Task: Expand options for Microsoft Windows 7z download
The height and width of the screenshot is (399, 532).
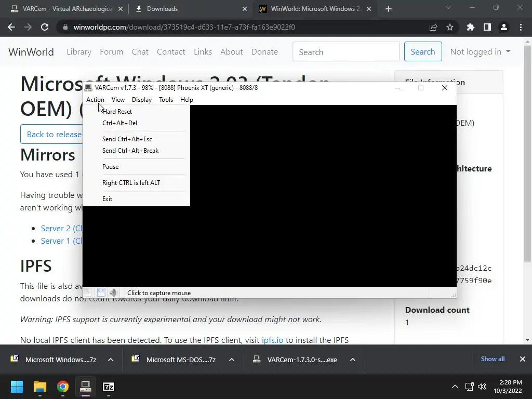Action: tap(111, 360)
